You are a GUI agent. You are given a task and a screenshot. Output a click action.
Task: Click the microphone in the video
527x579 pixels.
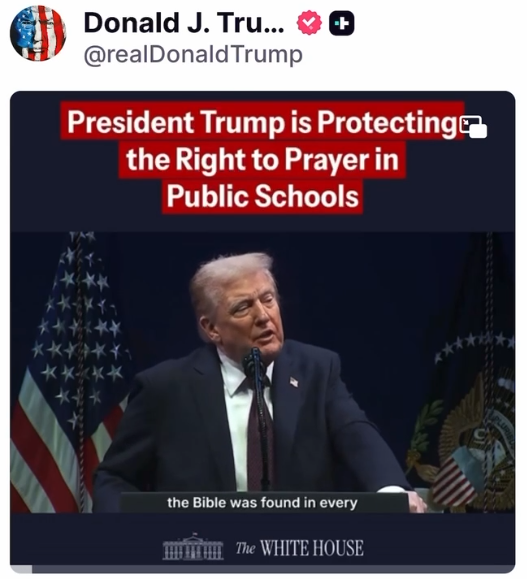coord(256,362)
